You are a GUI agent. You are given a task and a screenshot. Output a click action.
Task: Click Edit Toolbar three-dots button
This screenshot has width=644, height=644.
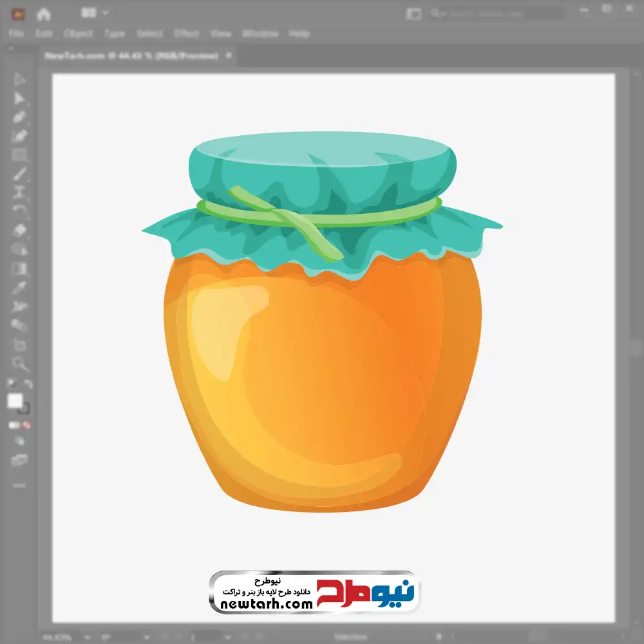[x=19, y=485]
